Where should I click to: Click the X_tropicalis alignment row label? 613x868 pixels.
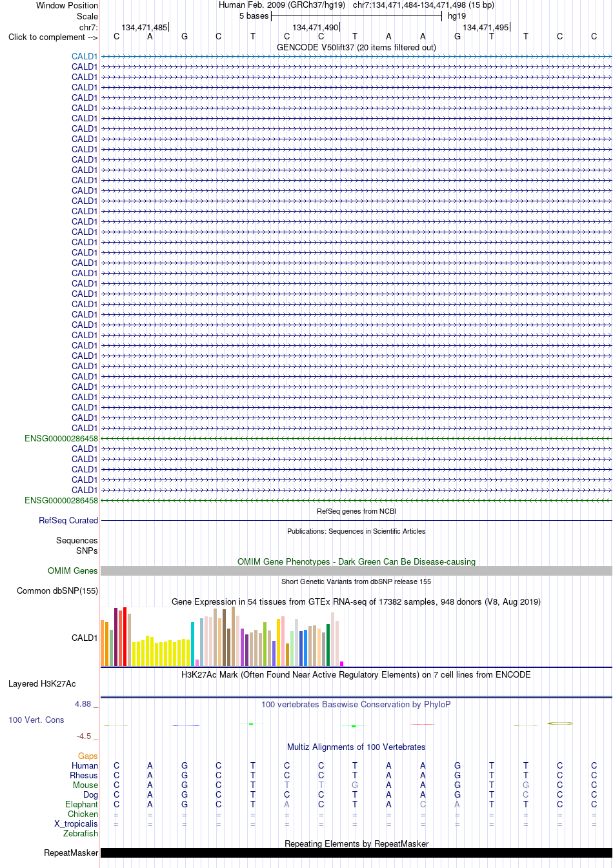76,824
